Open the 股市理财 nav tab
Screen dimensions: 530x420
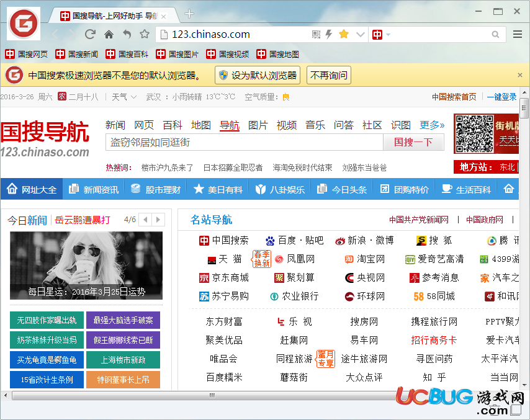point(156,189)
